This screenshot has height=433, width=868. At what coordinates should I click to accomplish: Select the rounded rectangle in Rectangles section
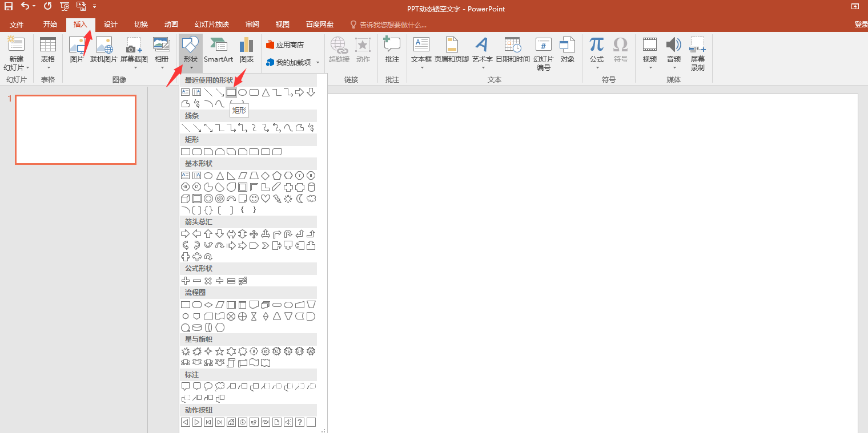point(197,152)
